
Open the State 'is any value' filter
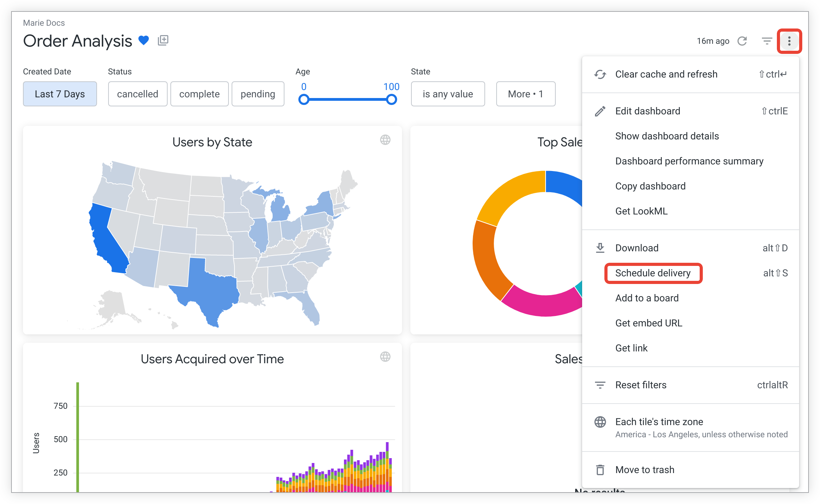click(x=448, y=94)
